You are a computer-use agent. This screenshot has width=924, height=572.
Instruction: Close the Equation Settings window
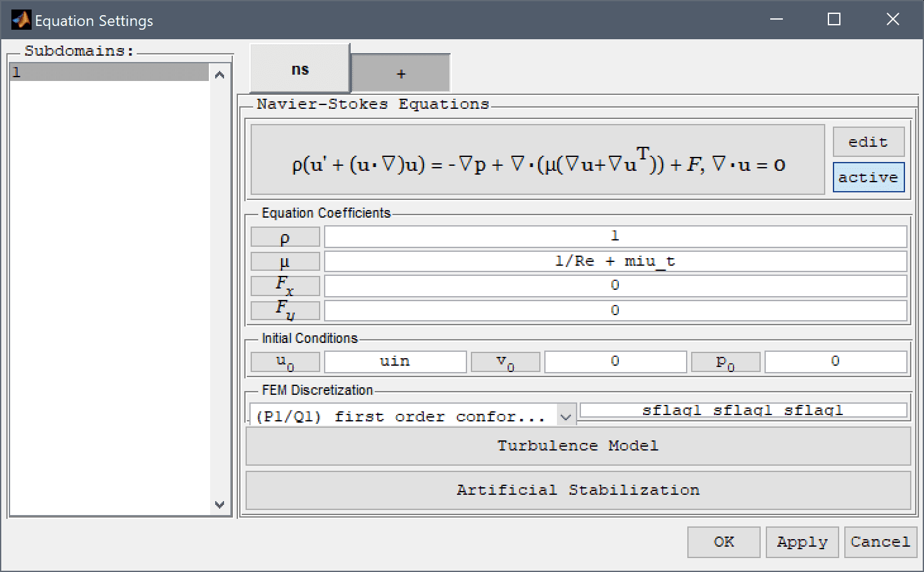[x=892, y=20]
